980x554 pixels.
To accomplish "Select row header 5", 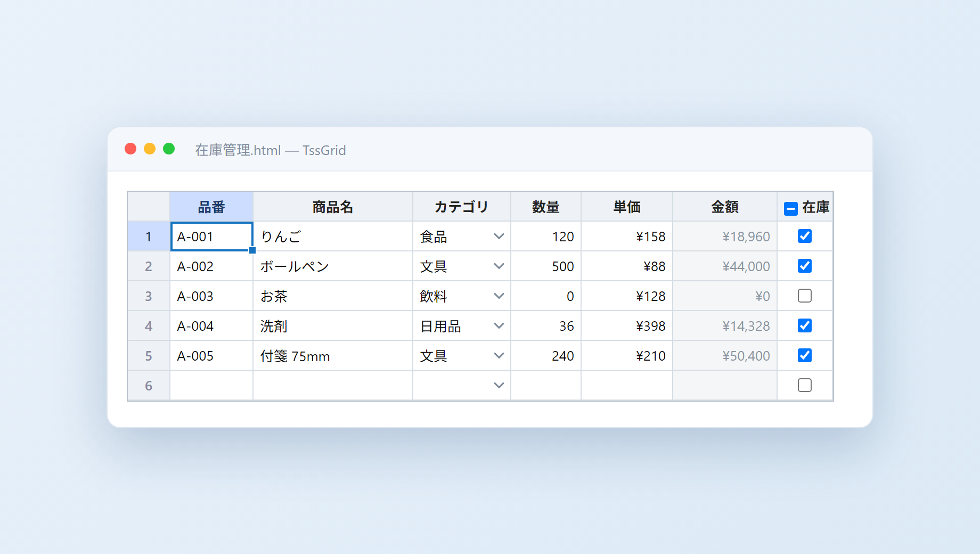I will coord(149,356).
